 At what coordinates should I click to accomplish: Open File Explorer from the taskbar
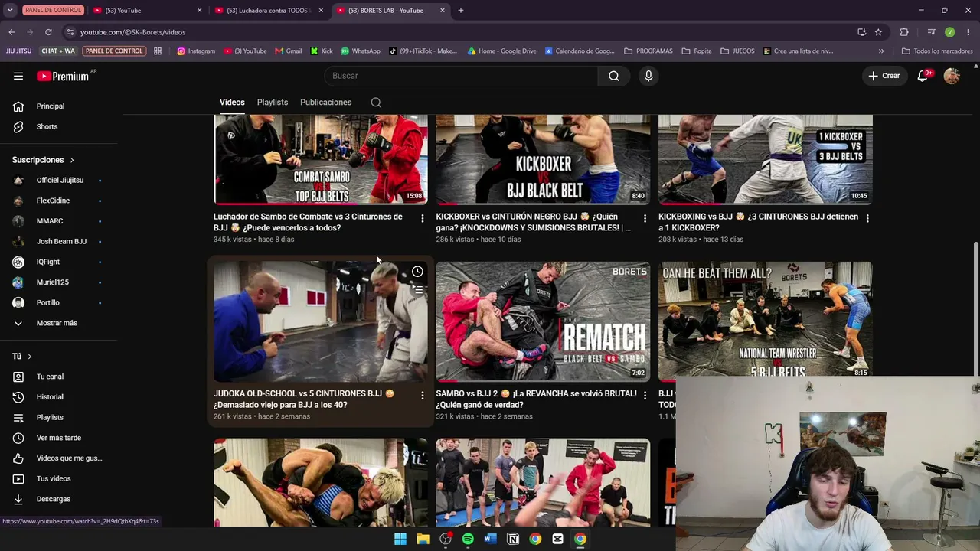(423, 539)
